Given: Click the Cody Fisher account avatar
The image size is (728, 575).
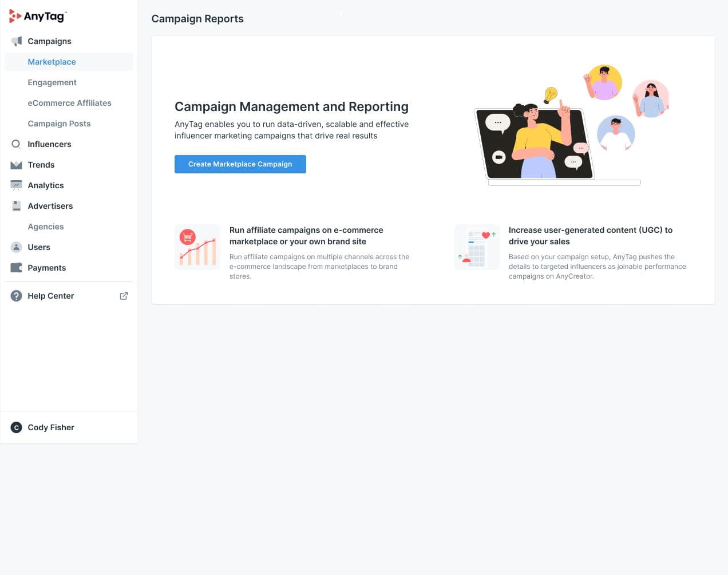Looking at the screenshot, I should (x=16, y=427).
